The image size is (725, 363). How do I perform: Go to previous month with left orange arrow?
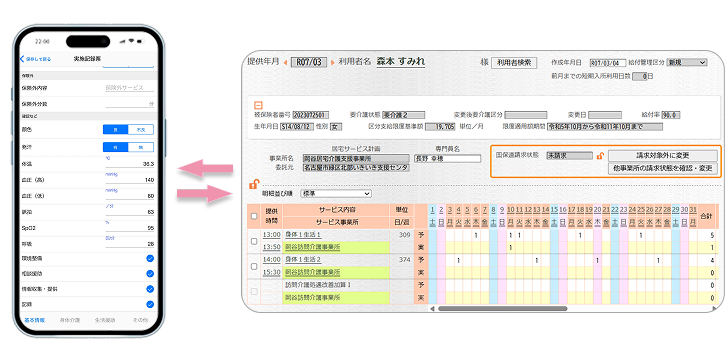(285, 62)
